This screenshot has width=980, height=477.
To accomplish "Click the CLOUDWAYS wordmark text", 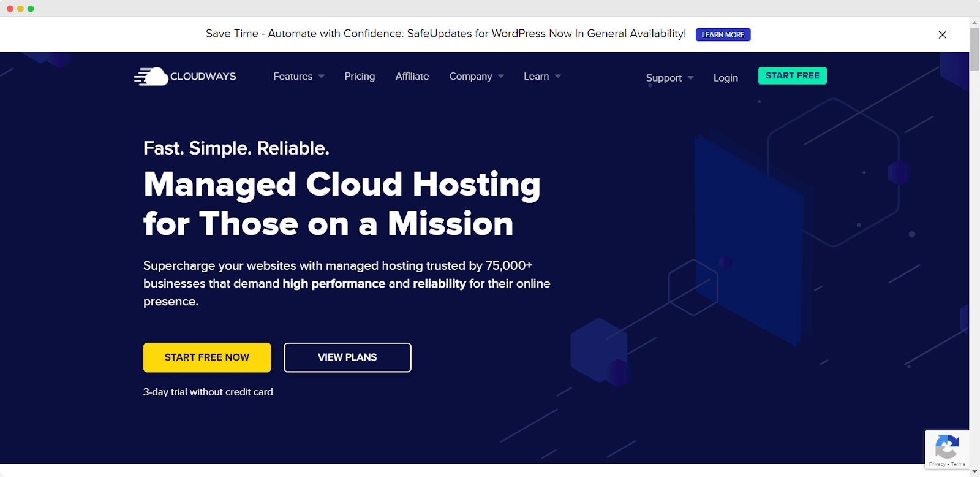I will click(x=203, y=76).
